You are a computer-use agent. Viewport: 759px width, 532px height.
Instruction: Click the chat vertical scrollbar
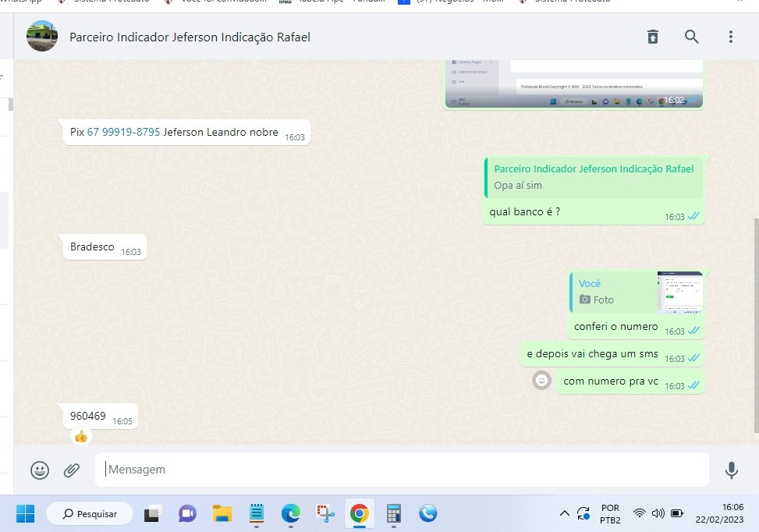point(755,328)
